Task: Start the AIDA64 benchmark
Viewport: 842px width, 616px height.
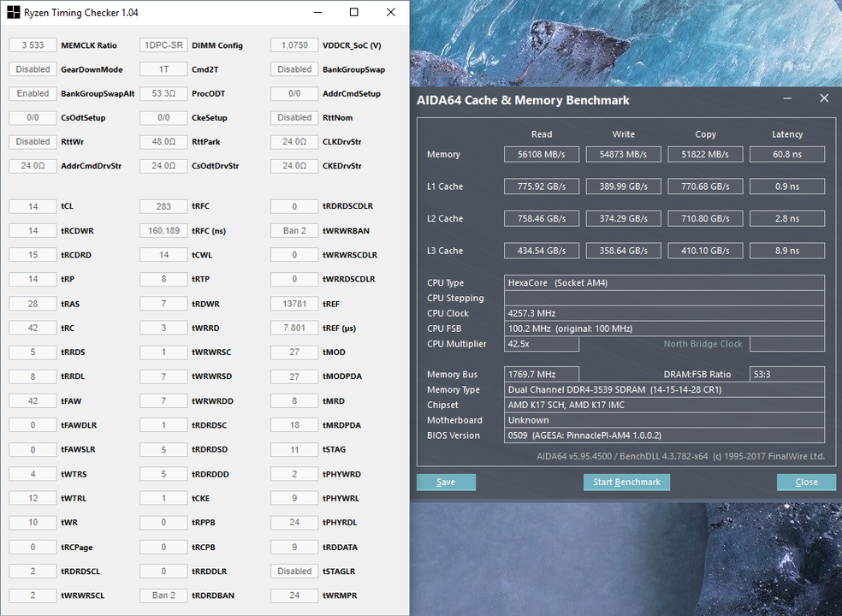Action: pos(626,482)
